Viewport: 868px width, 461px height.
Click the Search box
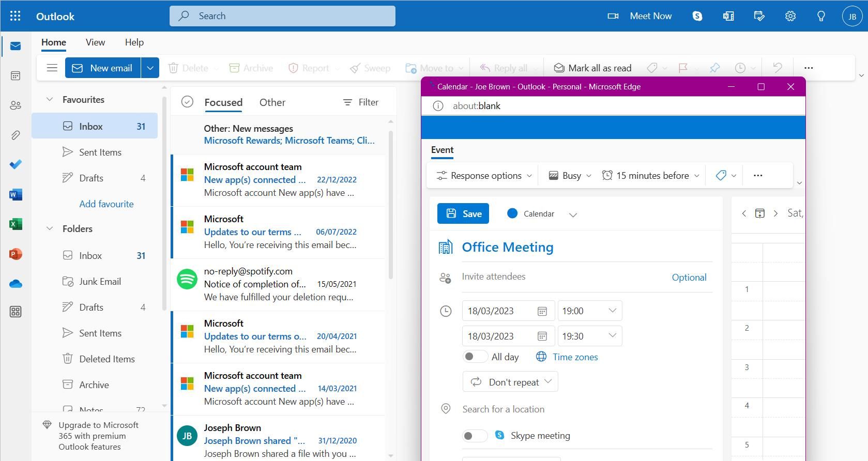[282, 16]
